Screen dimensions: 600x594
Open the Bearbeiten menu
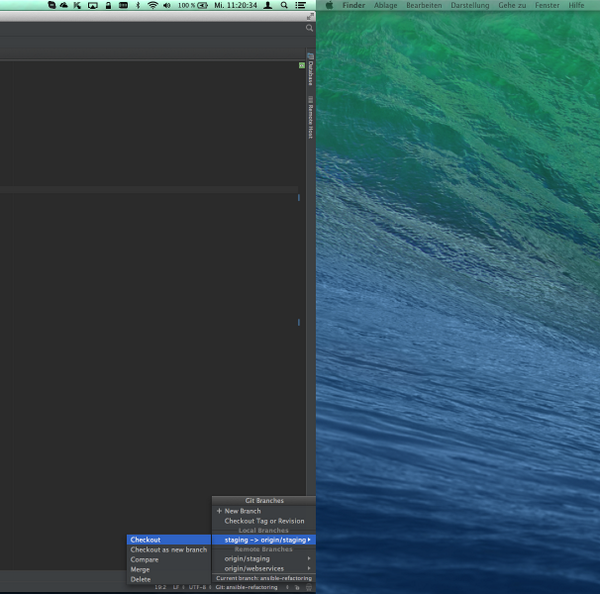coord(424,5)
